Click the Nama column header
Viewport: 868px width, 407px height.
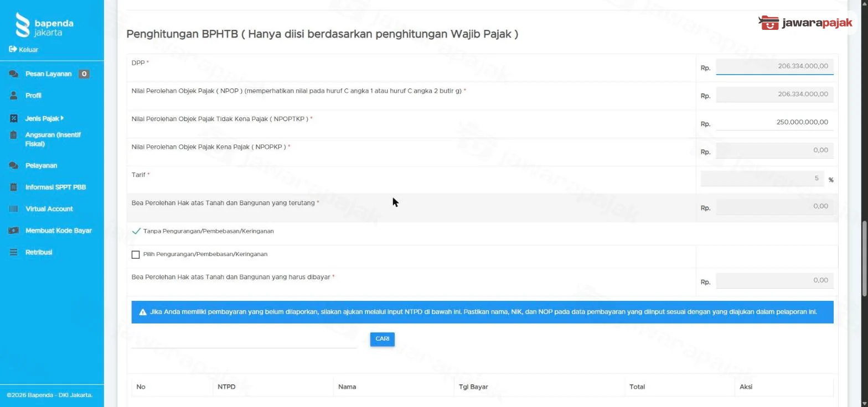tap(347, 387)
